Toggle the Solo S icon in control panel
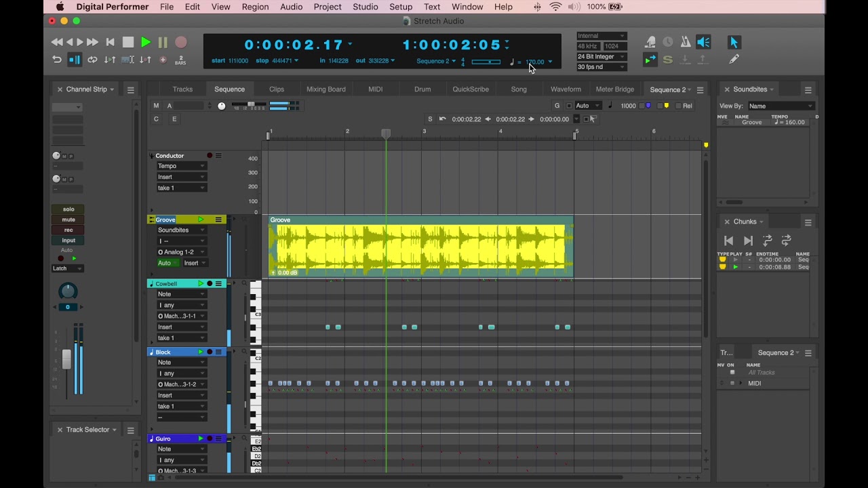This screenshot has width=868, height=488. coord(668,60)
